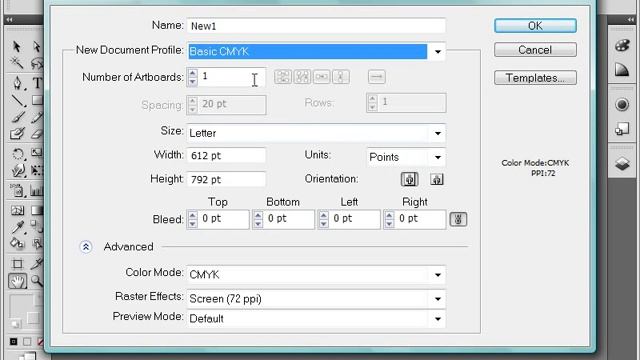The image size is (640, 360).
Task: Select the Mesh tool
Action: (x=18, y=211)
